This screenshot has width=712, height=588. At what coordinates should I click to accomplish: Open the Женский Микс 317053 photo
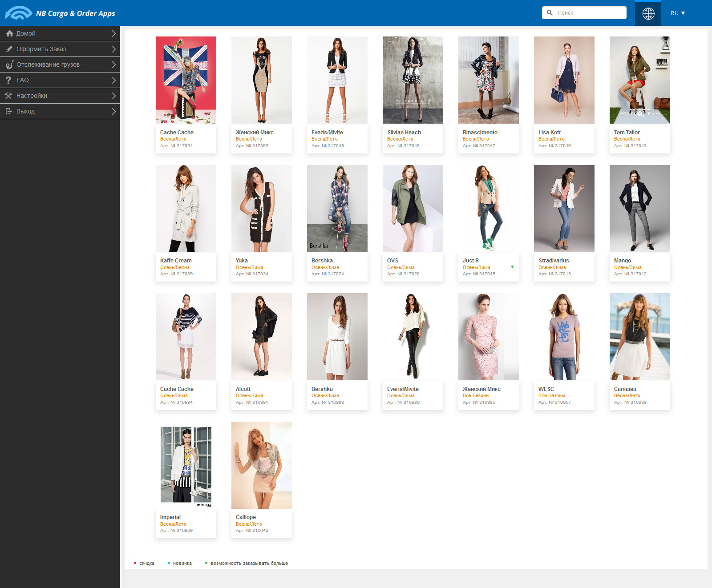pos(262,80)
